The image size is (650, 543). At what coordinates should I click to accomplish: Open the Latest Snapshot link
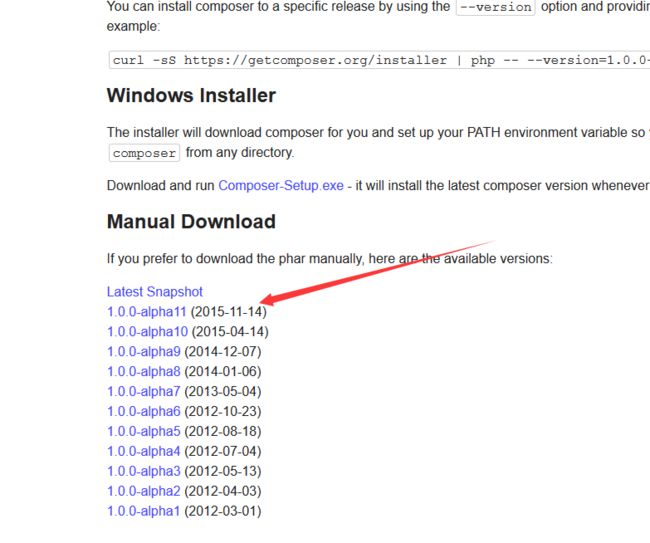pyautogui.click(x=155, y=292)
